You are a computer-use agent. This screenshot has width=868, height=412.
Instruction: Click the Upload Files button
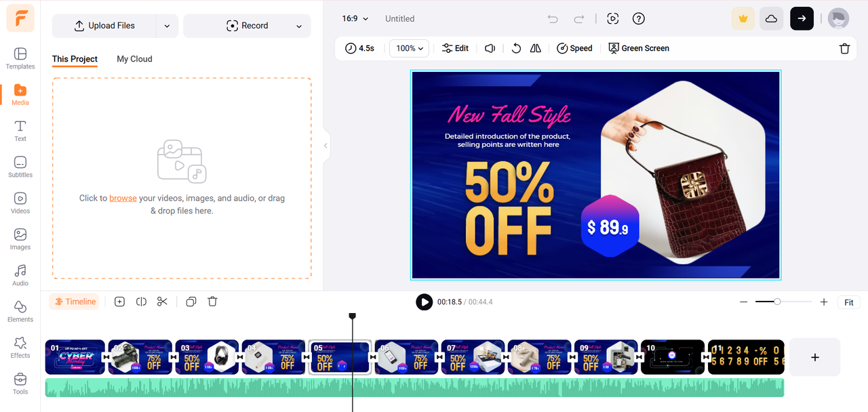(x=104, y=26)
